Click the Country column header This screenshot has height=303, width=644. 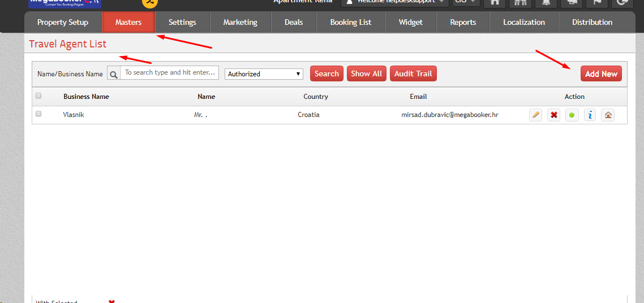pyautogui.click(x=315, y=97)
